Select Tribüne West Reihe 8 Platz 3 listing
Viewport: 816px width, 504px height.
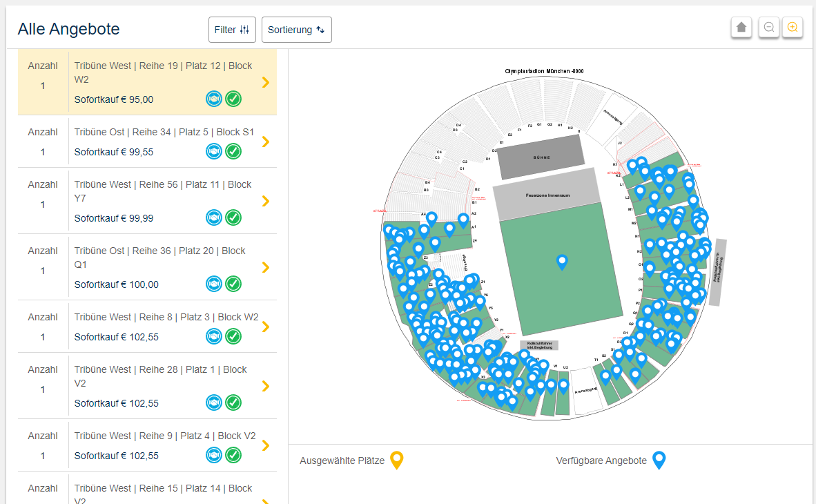pyautogui.click(x=166, y=317)
